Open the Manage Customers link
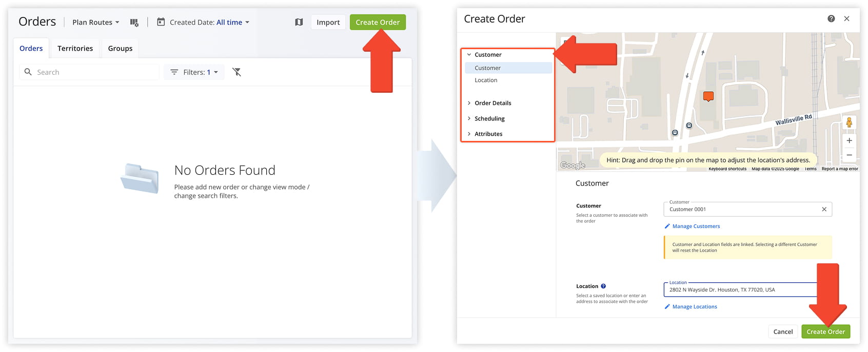 coord(696,226)
